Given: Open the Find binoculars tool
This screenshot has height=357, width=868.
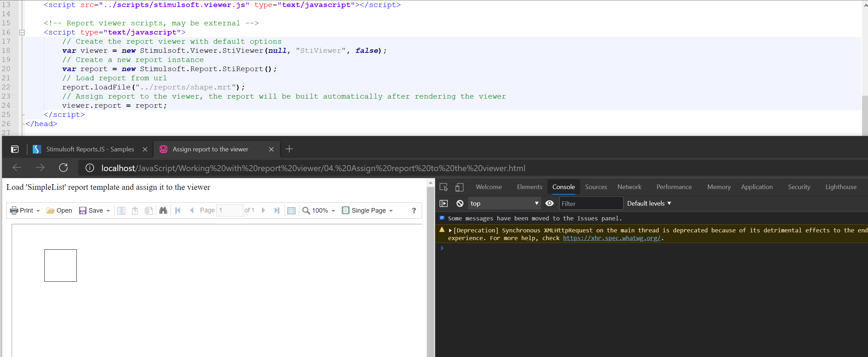Looking at the screenshot, I should click(x=163, y=211).
